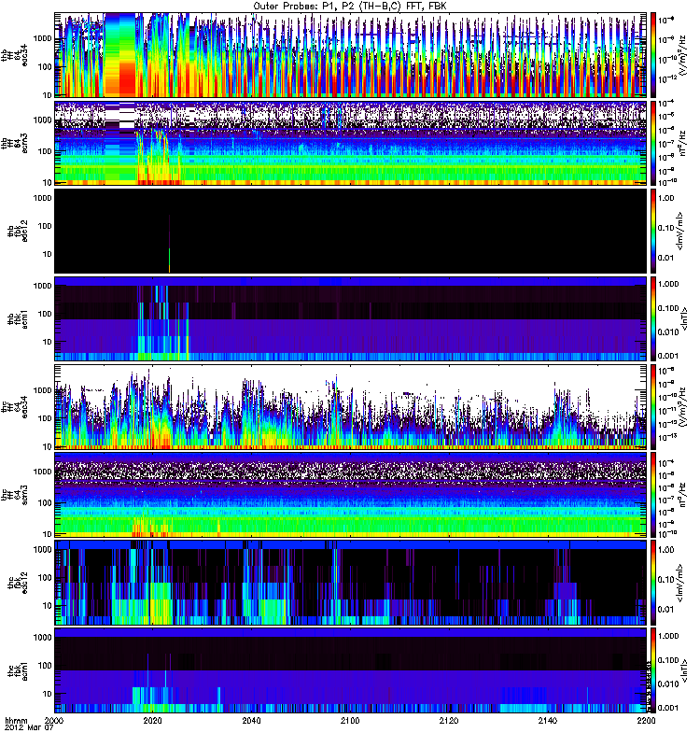Click the "2012 Mar 07" date label
This screenshot has width=700, height=747.
[x=29, y=727]
